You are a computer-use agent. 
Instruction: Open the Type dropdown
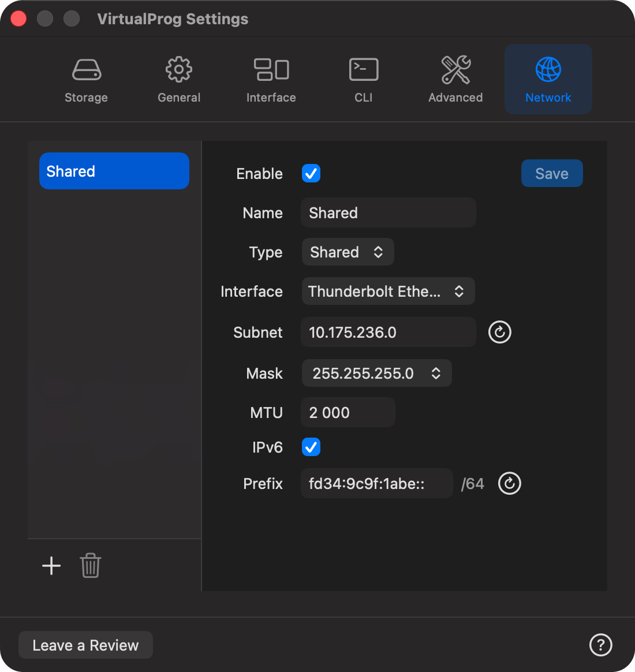pos(348,252)
